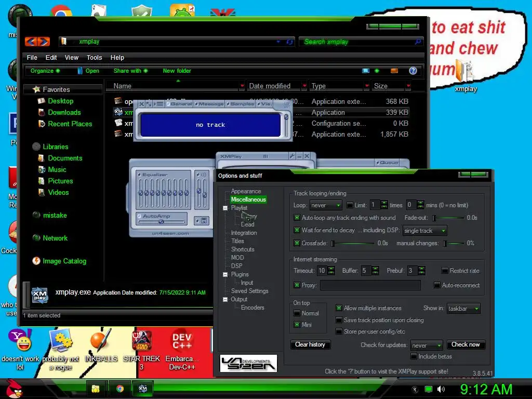This screenshot has width=532, height=399.
Task: Open Desktop in Favorites sidebar
Action: [60, 101]
